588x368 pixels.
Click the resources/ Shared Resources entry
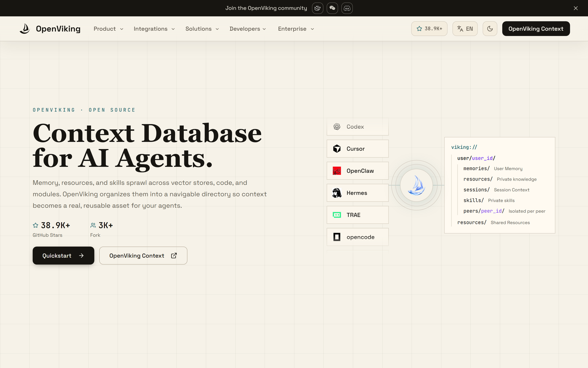pyautogui.click(x=494, y=222)
